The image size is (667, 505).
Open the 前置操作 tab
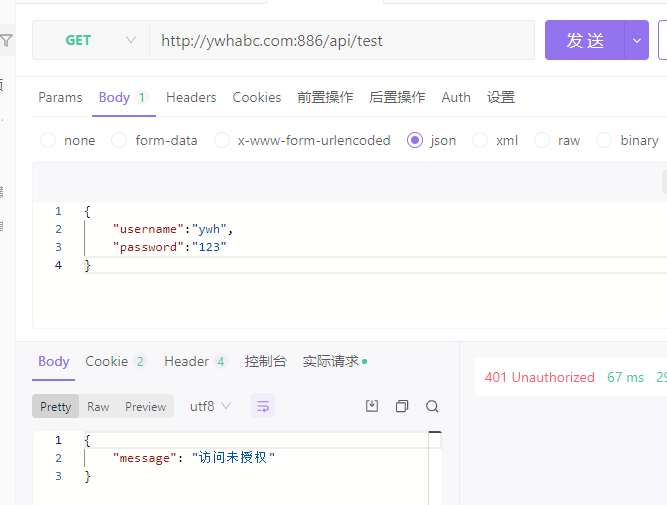point(325,97)
